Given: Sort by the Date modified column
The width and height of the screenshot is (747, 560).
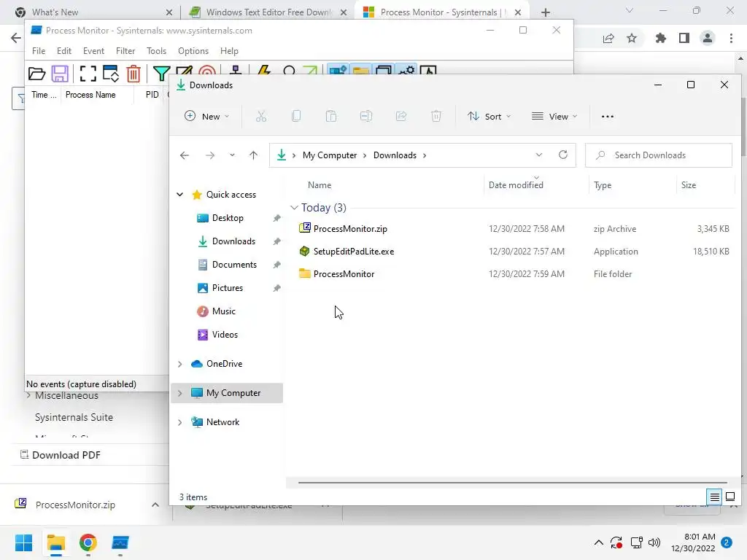Looking at the screenshot, I should pos(516,185).
